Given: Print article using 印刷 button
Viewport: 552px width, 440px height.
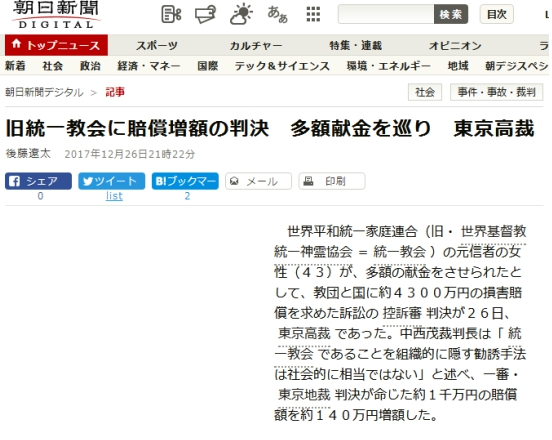Looking at the screenshot, I should click(x=332, y=181).
